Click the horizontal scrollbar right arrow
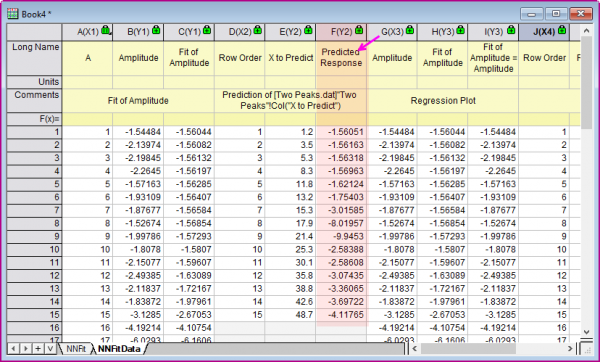Screen dimensions: 600x362 tap(570, 348)
